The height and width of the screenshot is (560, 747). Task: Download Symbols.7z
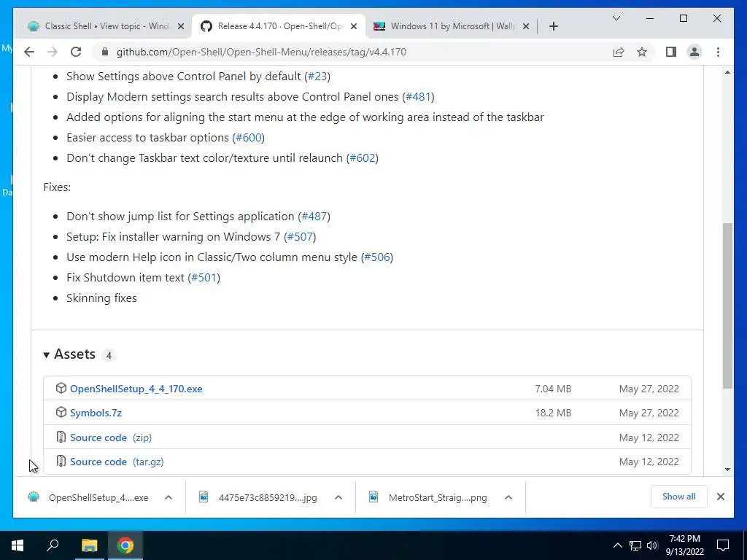(96, 413)
